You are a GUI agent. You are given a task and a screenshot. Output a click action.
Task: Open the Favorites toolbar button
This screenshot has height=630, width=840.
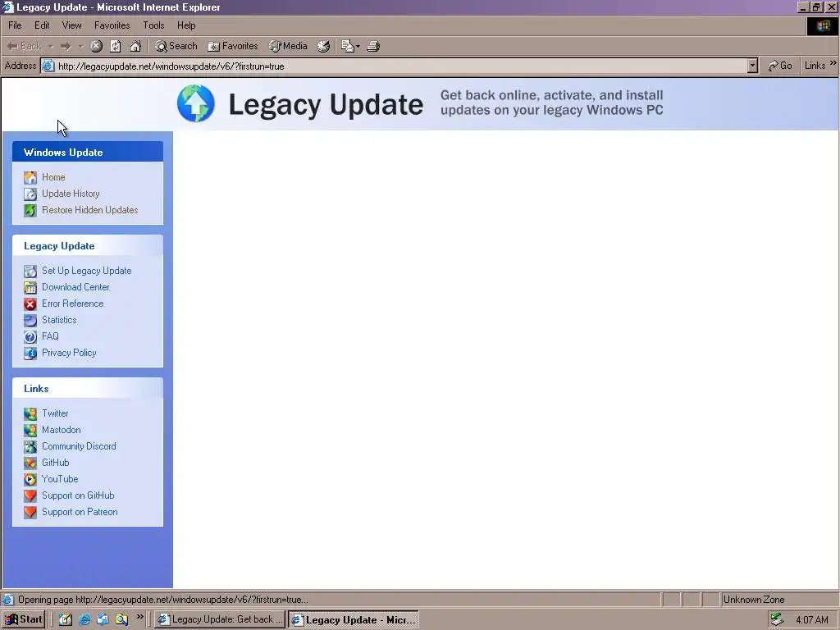tap(233, 46)
